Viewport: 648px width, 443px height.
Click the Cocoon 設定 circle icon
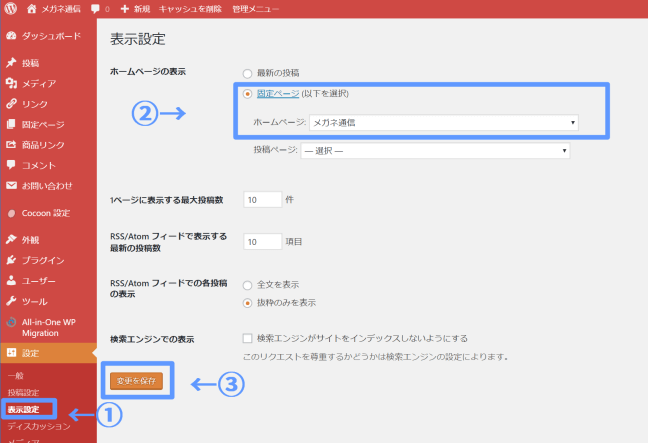(12, 213)
